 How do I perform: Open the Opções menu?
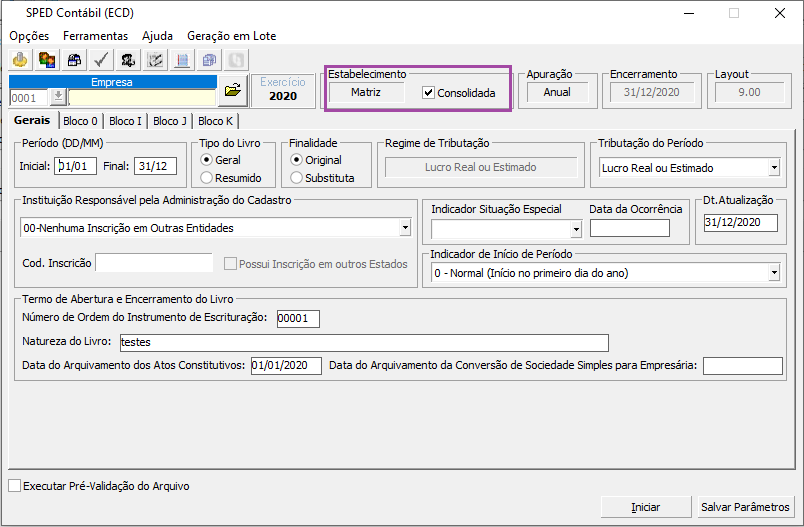tap(29, 36)
